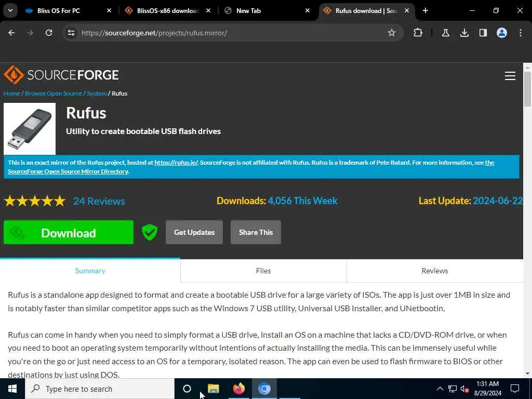Viewport: 532px width, 399px height.
Task: Click the sourceforge.net address bar URL
Action: 154,33
